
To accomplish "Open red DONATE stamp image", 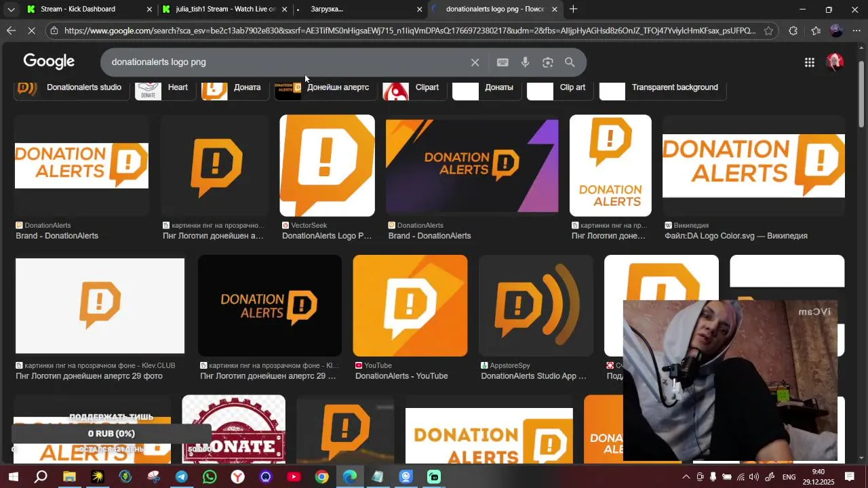I will (x=234, y=430).
